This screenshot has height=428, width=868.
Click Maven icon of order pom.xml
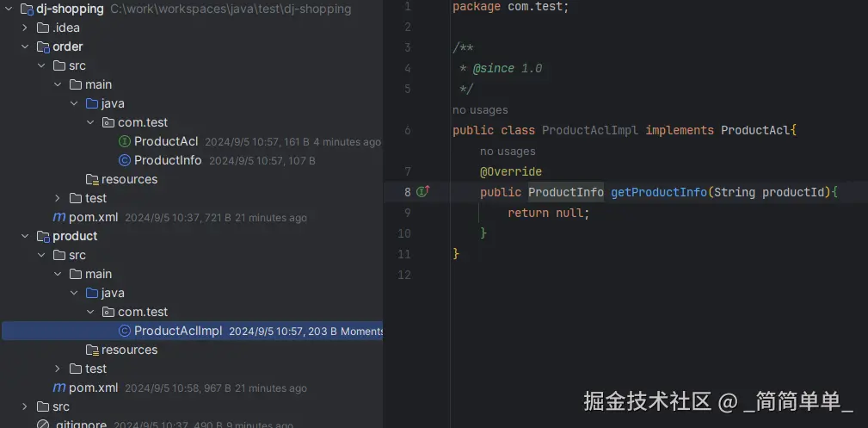[x=58, y=217]
